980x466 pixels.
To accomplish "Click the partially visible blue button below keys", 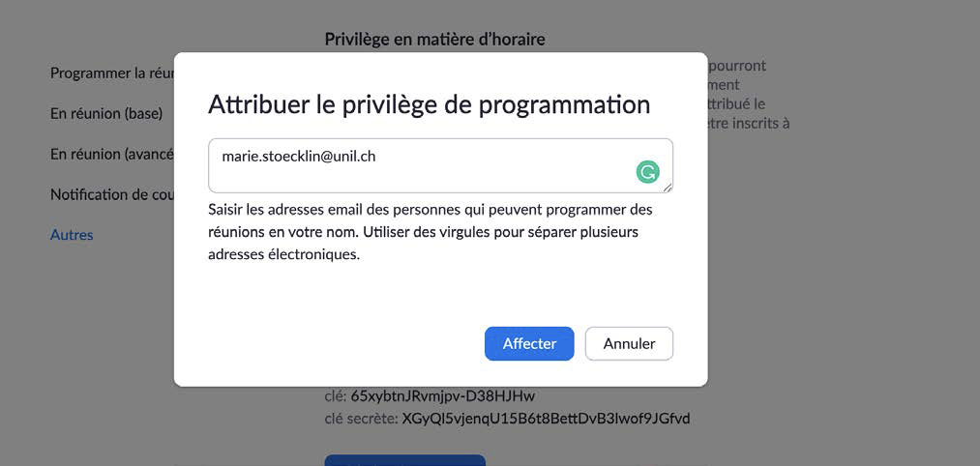I will point(404,459).
